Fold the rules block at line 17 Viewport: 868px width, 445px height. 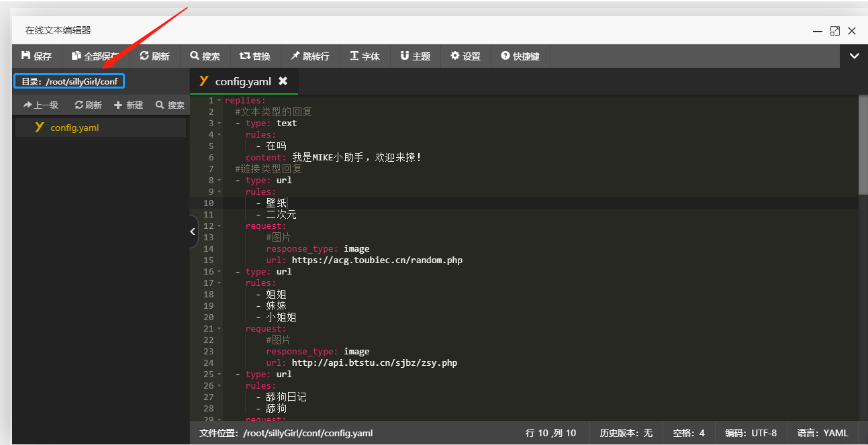219,283
